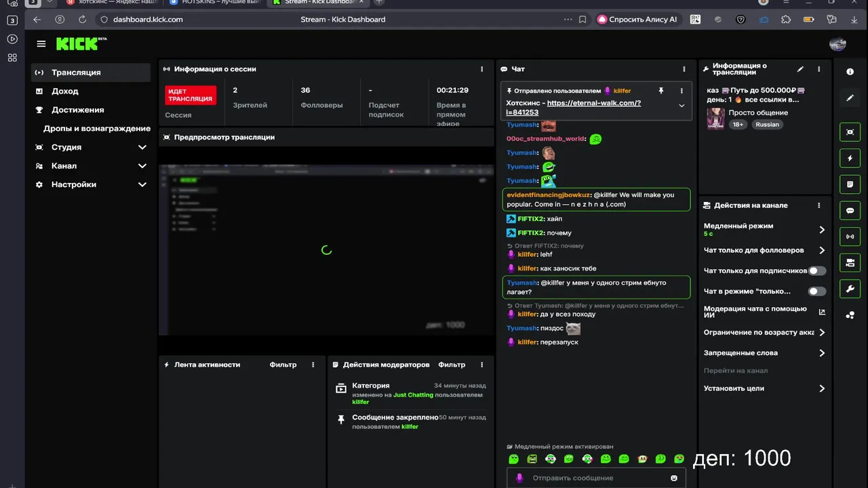This screenshot has height=488, width=868.
Task: Click the pencil edit icon in right sidebar
Action: pos(850,98)
